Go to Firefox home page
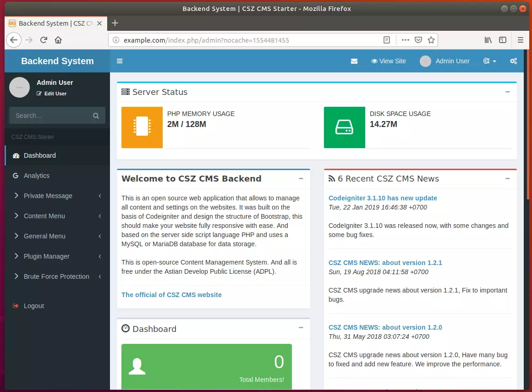The width and height of the screenshot is (532, 392). click(x=58, y=40)
